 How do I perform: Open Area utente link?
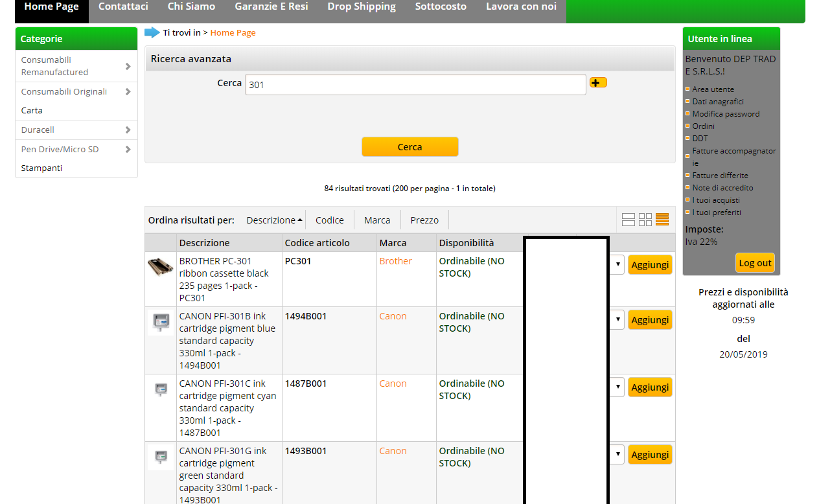[713, 89]
